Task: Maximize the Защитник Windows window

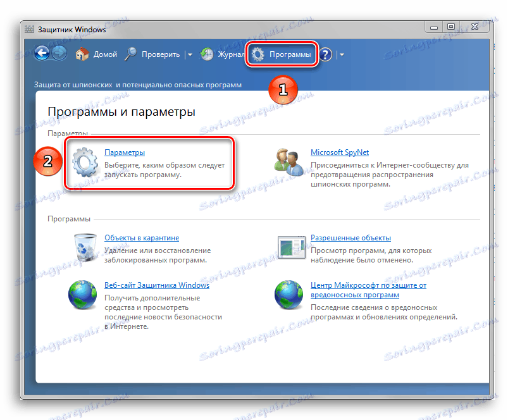Action: (x=451, y=27)
